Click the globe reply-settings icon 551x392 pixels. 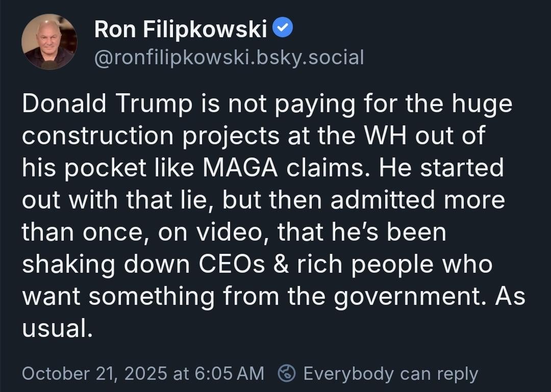pos(287,374)
